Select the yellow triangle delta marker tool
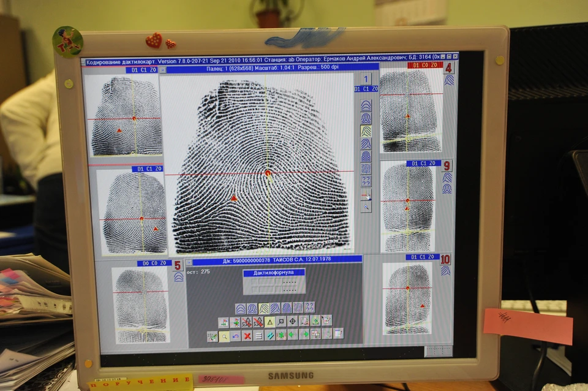The height and width of the screenshot is (391, 588). [270, 322]
